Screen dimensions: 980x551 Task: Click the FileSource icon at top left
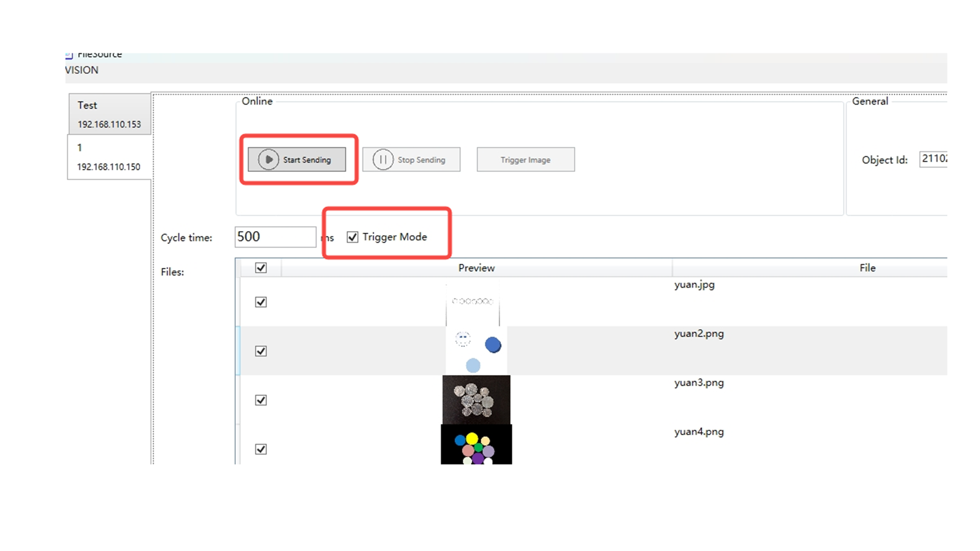point(69,55)
